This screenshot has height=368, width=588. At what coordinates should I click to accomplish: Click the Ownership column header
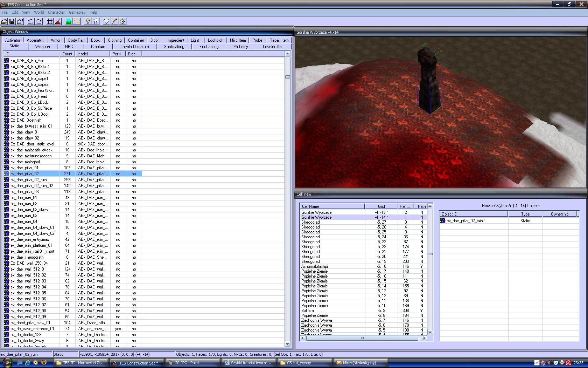(x=559, y=214)
